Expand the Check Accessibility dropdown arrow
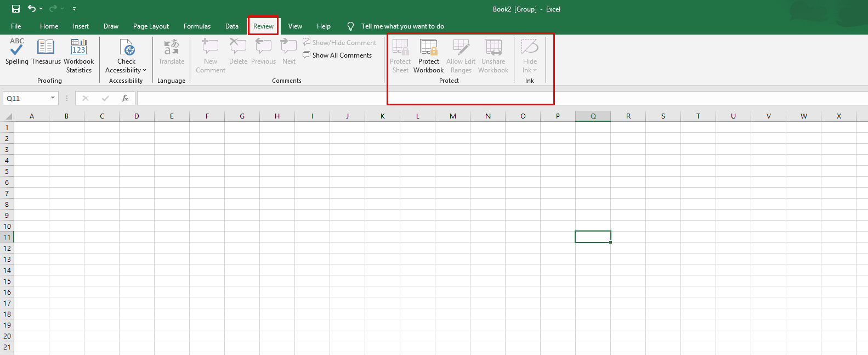Image resolution: width=868 pixels, height=355 pixels. [x=144, y=70]
